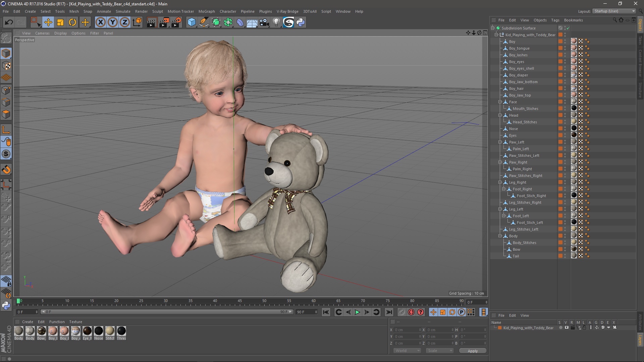Open the Python script icon in toolbar
Image resolution: width=644 pixels, height=362 pixels.
click(301, 22)
